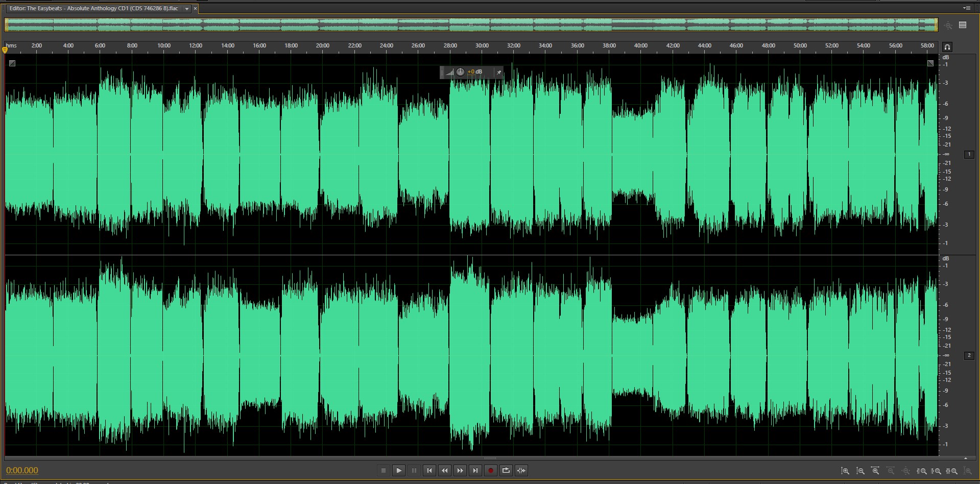Close the Easybeats flac editor tab
The image size is (980, 484).
[195, 9]
